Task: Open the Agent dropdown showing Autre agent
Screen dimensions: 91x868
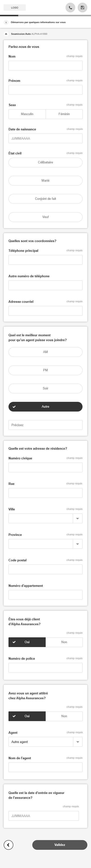Action: pos(46,742)
